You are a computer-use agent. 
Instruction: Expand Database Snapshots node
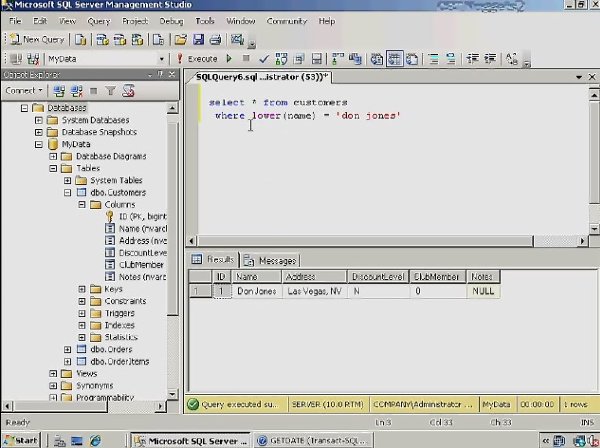[39, 132]
